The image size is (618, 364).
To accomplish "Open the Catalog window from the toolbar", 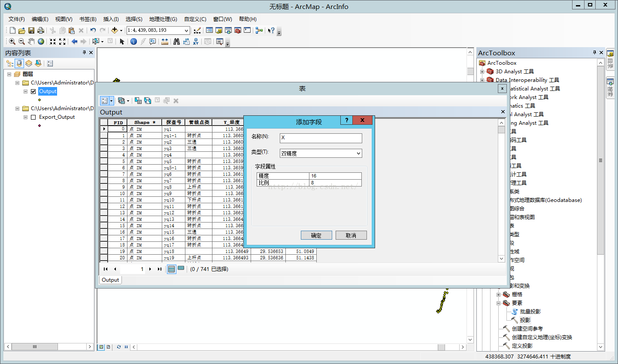I will tap(219, 30).
